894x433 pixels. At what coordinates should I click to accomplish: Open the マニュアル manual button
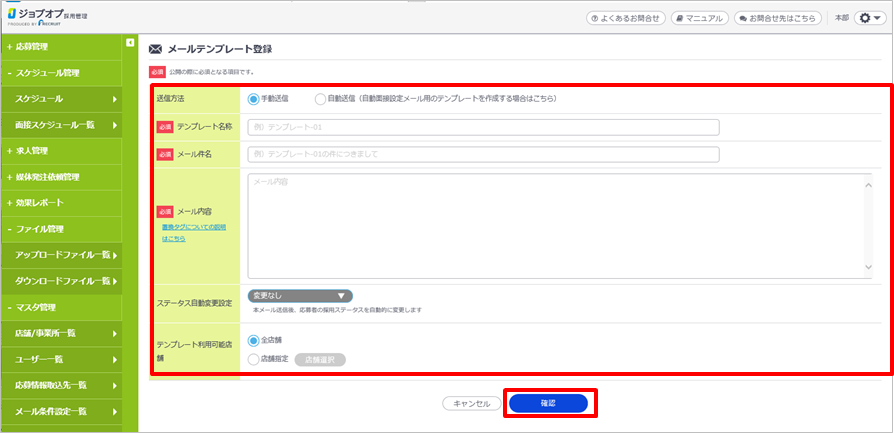(x=699, y=18)
